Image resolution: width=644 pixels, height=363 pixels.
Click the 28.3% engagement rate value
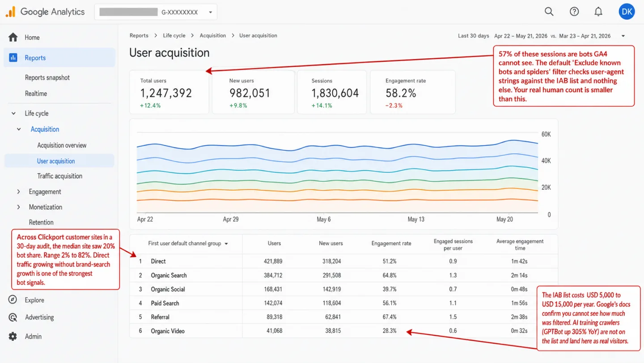[389, 331]
